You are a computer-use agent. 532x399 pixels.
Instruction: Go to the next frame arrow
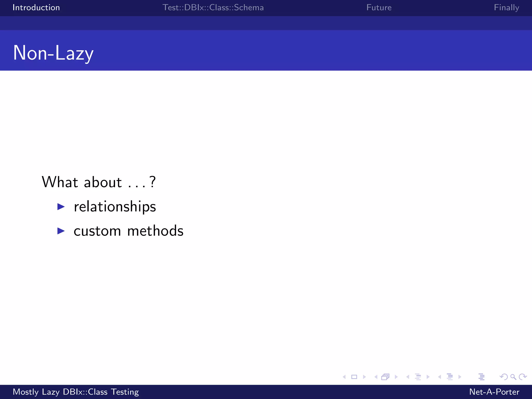point(396,377)
